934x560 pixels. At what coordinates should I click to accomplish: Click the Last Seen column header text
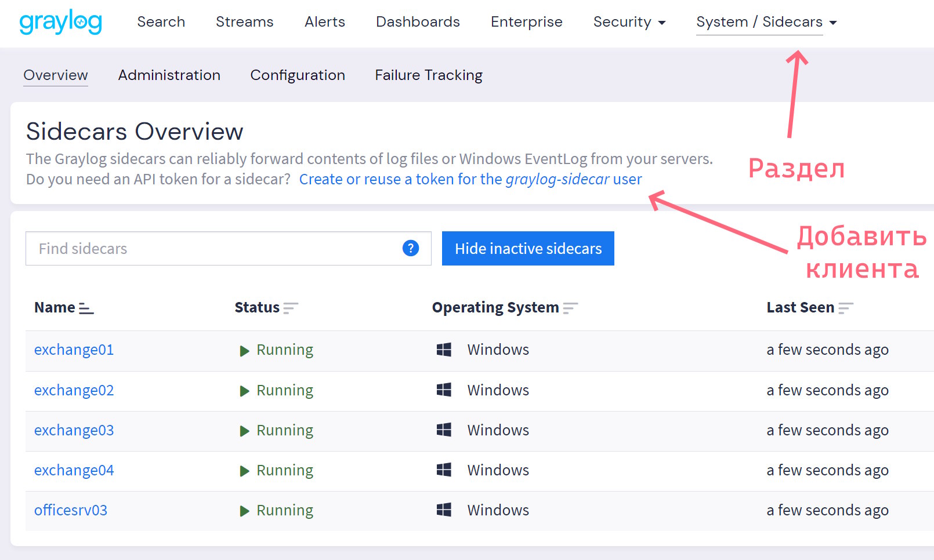801,307
